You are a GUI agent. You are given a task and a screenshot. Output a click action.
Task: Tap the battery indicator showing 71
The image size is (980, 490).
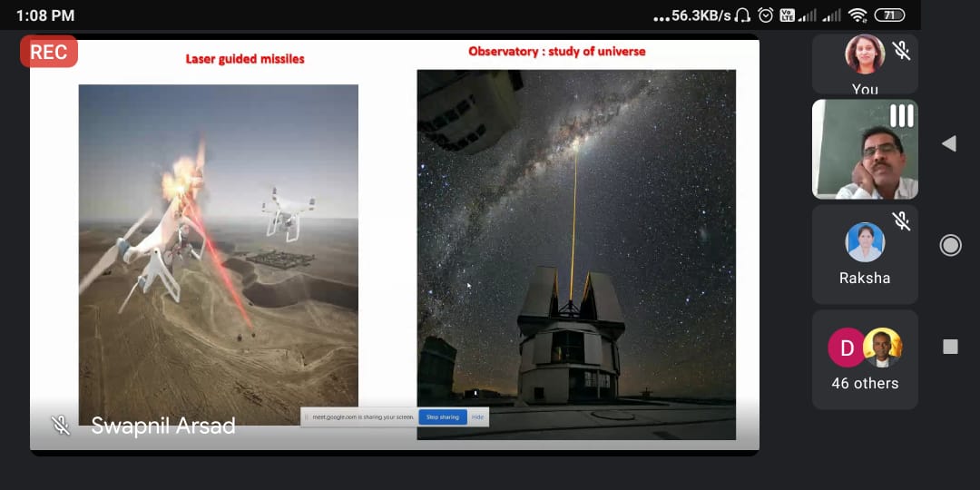(890, 15)
